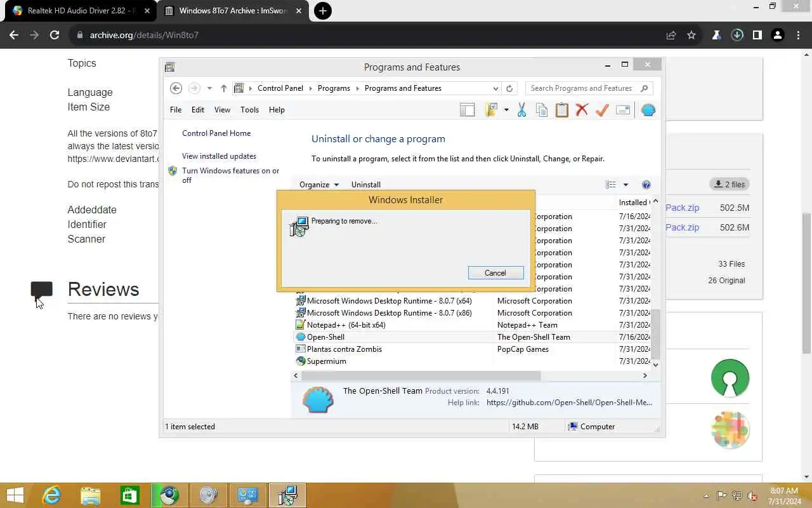Click the Cut scissors toolbar icon

click(521, 110)
